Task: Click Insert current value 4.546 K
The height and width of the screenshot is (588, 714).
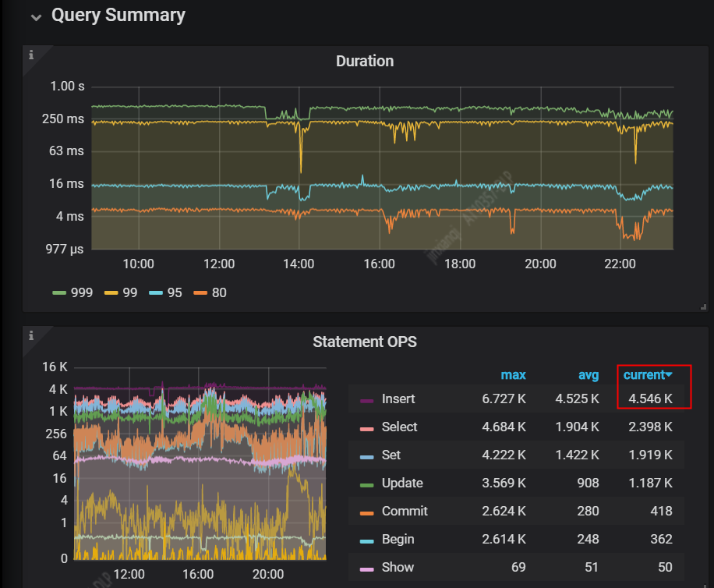Action: [650, 398]
